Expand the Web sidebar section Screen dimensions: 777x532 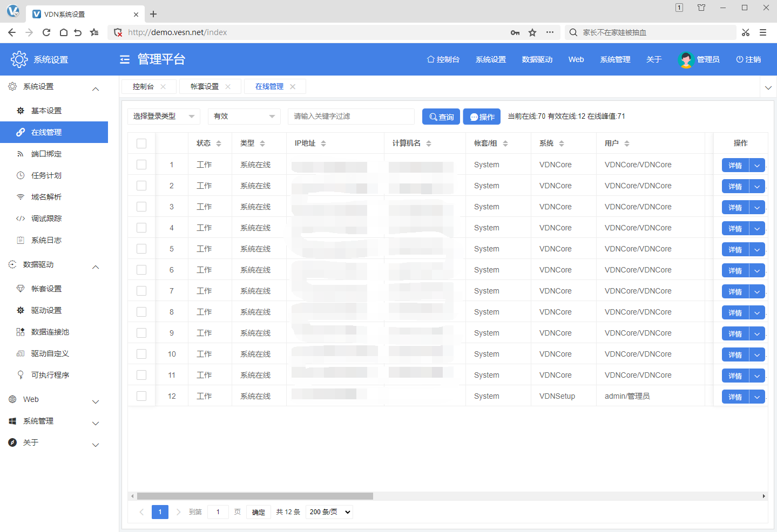pyautogui.click(x=54, y=400)
